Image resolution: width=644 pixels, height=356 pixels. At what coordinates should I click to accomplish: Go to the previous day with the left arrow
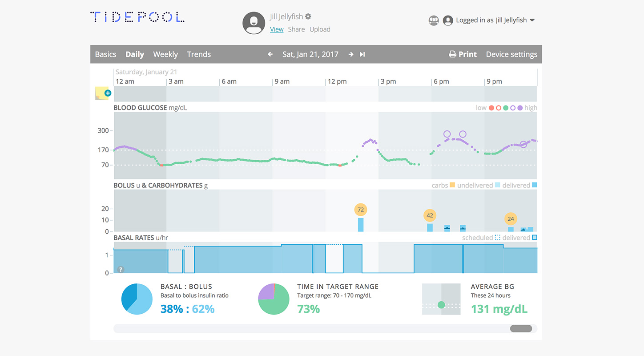[270, 54]
